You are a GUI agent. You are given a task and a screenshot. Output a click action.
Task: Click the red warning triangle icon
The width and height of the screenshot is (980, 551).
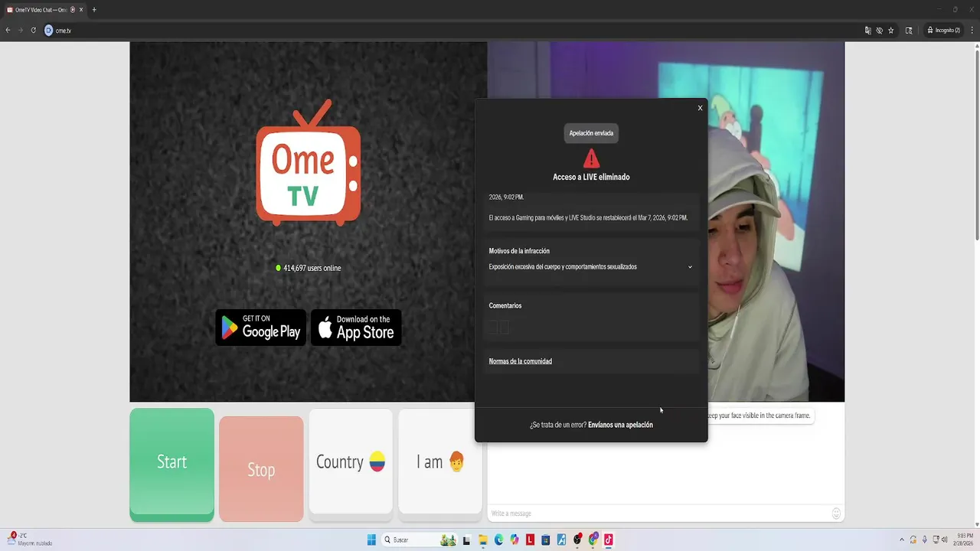[591, 158]
